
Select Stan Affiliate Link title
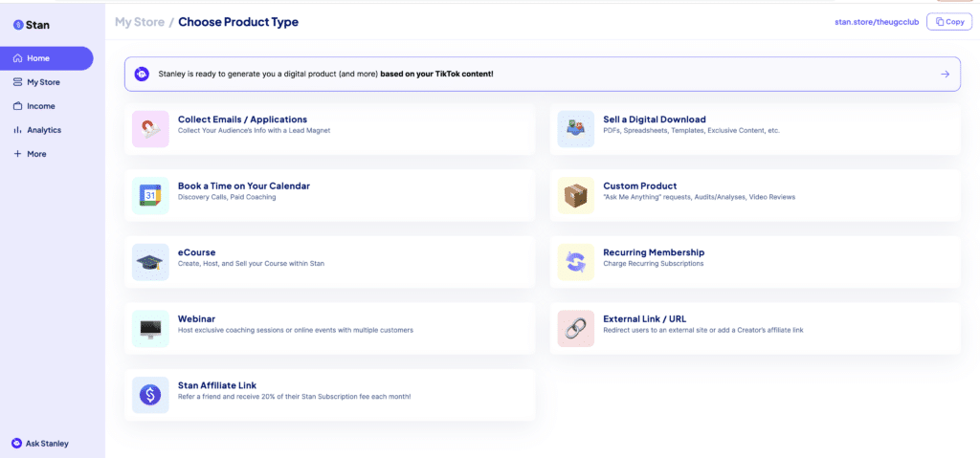pos(217,385)
